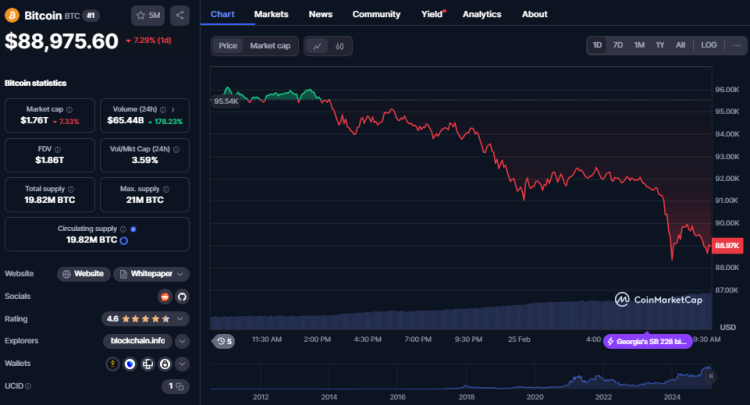Switch to the Markets tab
Image resolution: width=750 pixels, height=405 pixels.
point(271,14)
